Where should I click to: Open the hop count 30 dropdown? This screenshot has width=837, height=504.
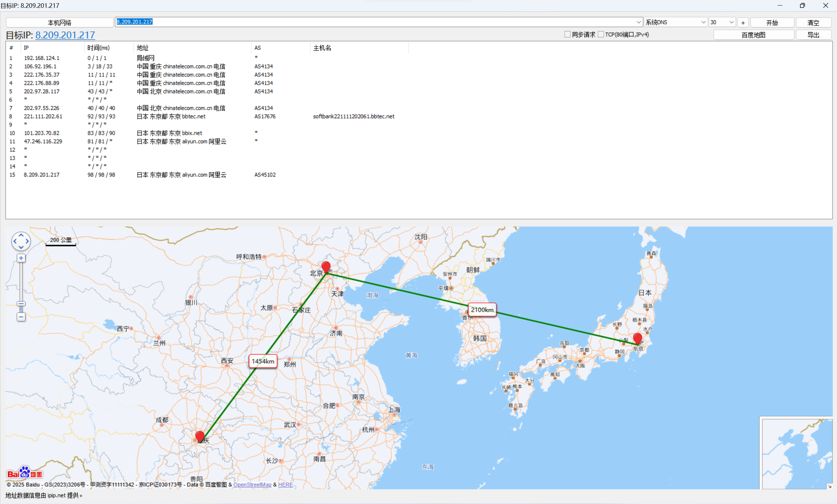point(731,23)
